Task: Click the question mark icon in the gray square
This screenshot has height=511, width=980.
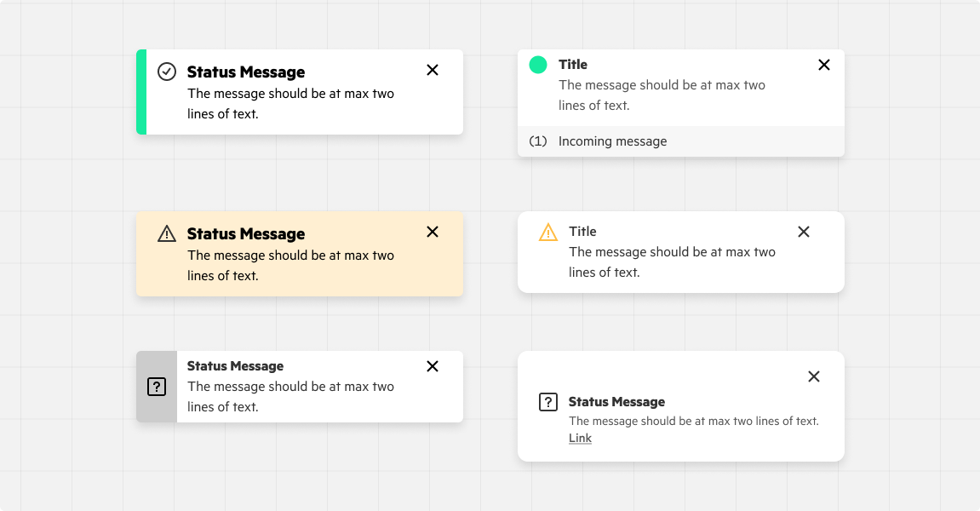Action: tap(156, 386)
